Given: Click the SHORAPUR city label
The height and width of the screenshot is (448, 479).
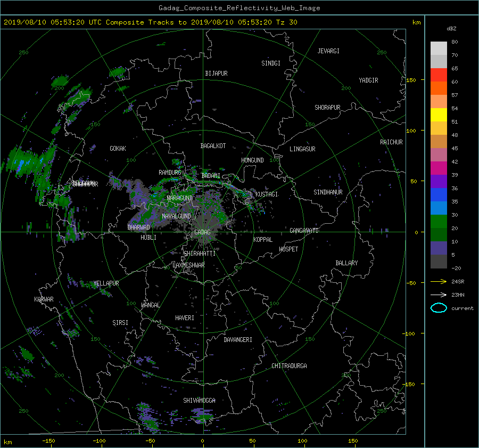Looking at the screenshot, I should pos(327,107).
